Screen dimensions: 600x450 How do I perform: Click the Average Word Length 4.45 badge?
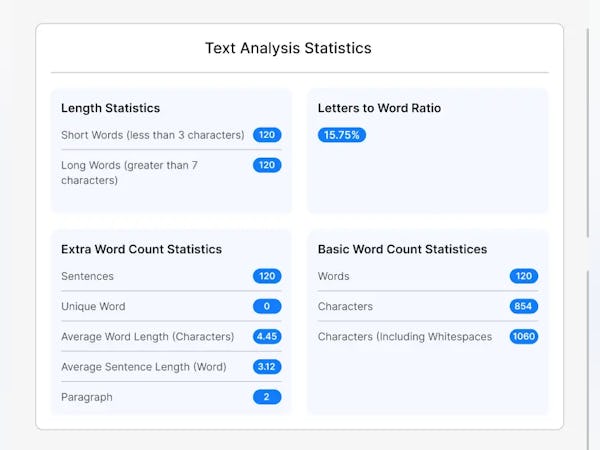pos(267,336)
